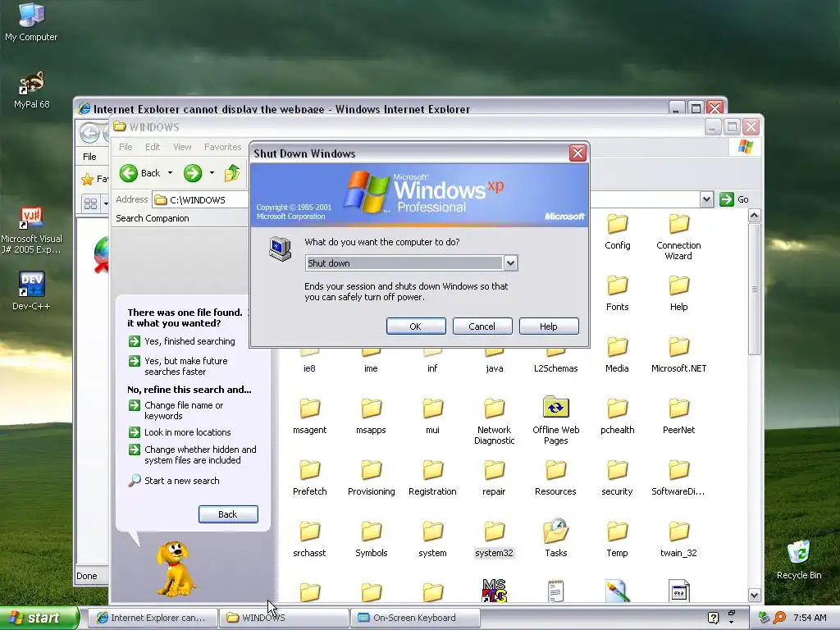Click the explorer scrollbar up arrow
Viewport: 840px width, 630px height.
pyautogui.click(x=755, y=216)
